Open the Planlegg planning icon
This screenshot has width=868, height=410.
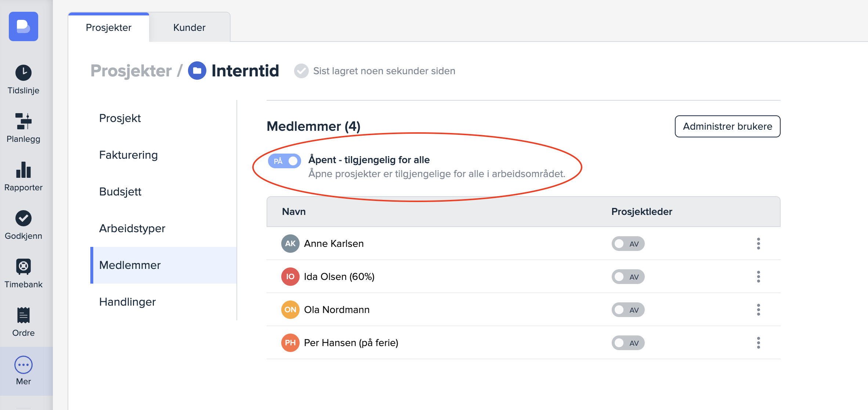pos(23,121)
